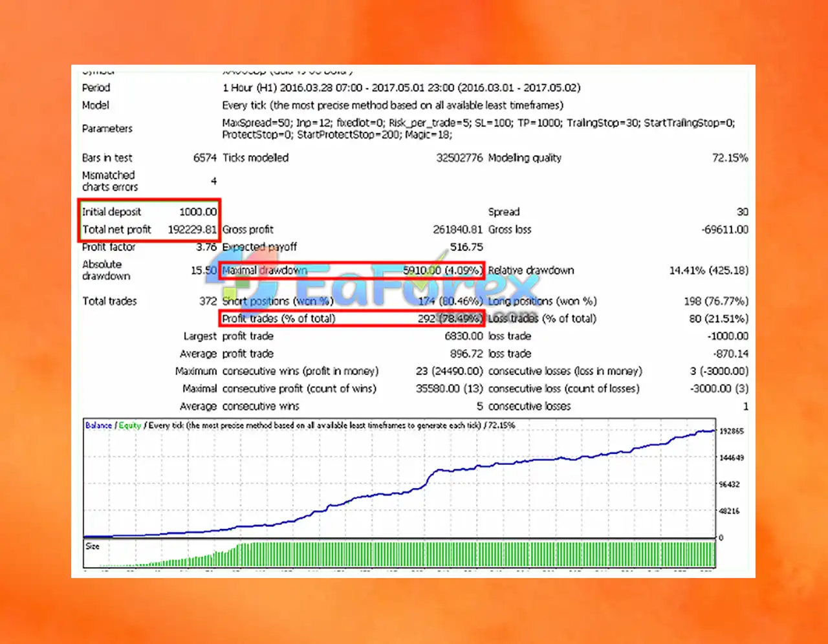Click the 'Spread' label
The height and width of the screenshot is (644, 828).
tap(504, 211)
